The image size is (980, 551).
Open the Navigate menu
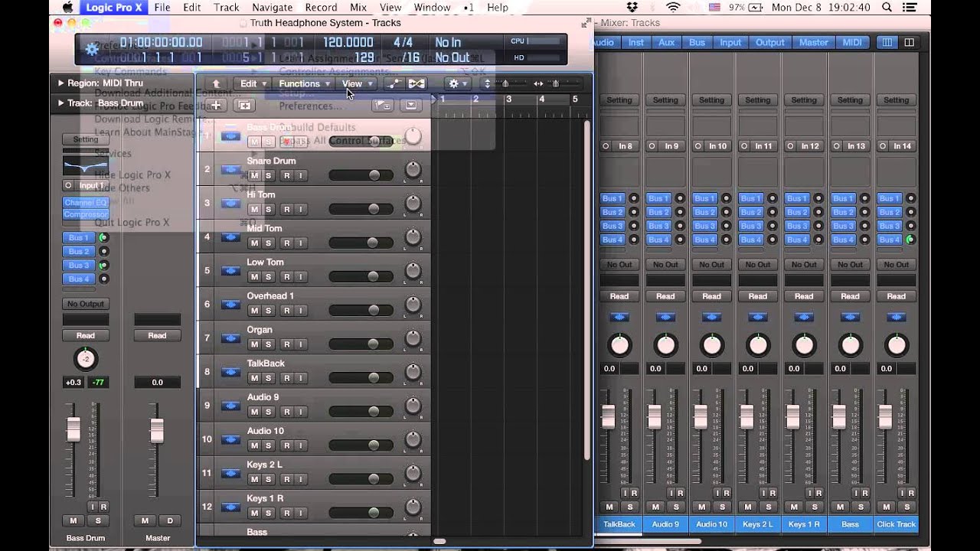[273, 8]
